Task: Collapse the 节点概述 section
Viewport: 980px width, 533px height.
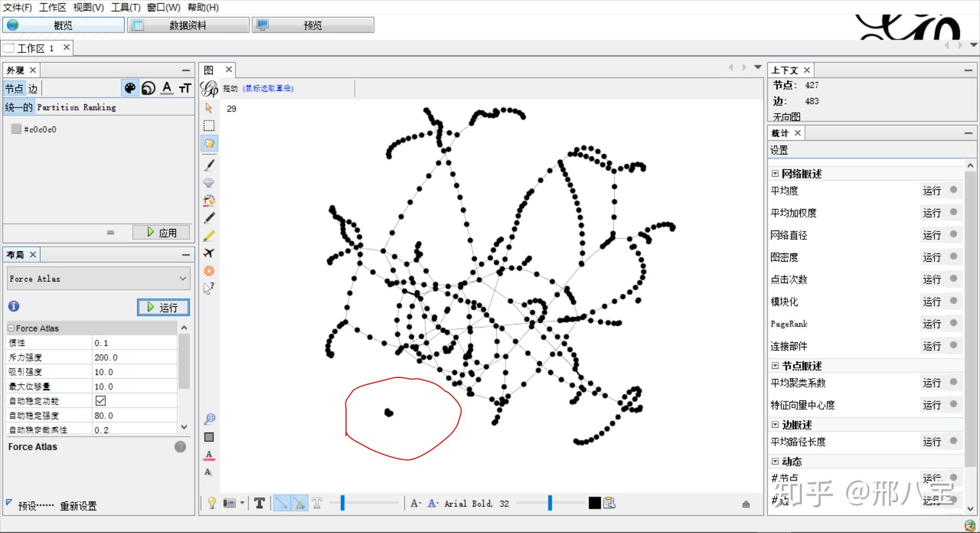Action: tap(775, 366)
